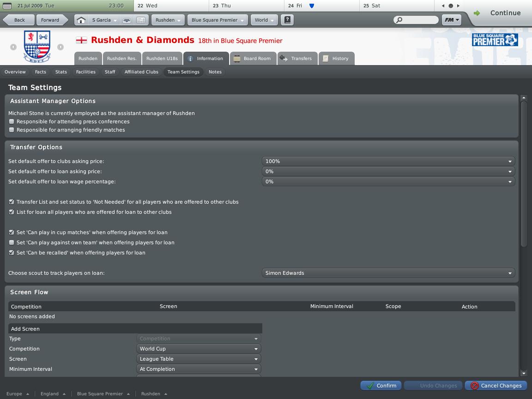Open the inbox tray icon
The image size is (532, 399).
[126, 20]
